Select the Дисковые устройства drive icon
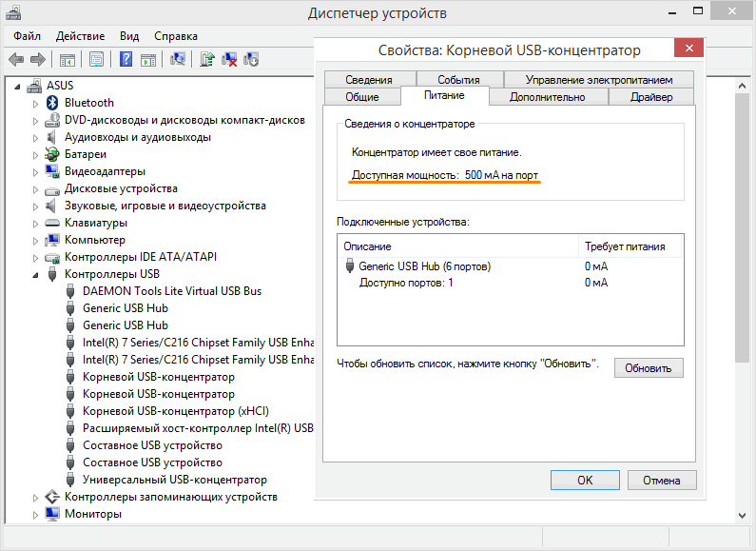 [x=52, y=189]
